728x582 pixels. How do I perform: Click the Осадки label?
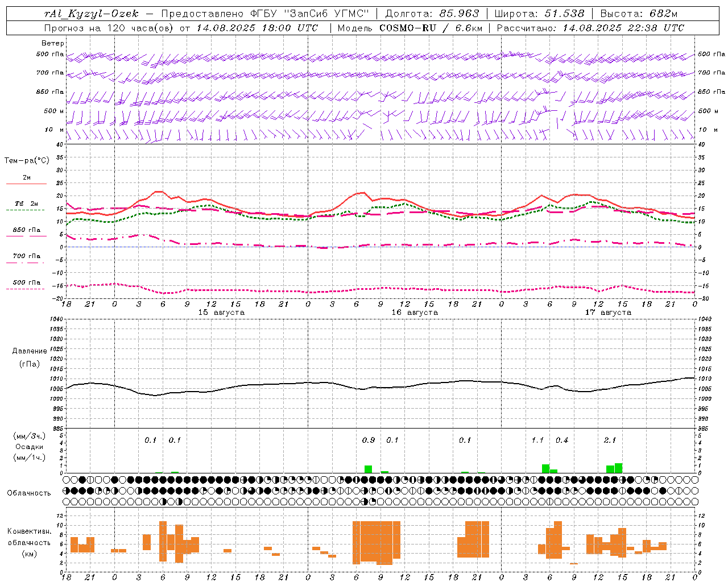pyautogui.click(x=29, y=447)
